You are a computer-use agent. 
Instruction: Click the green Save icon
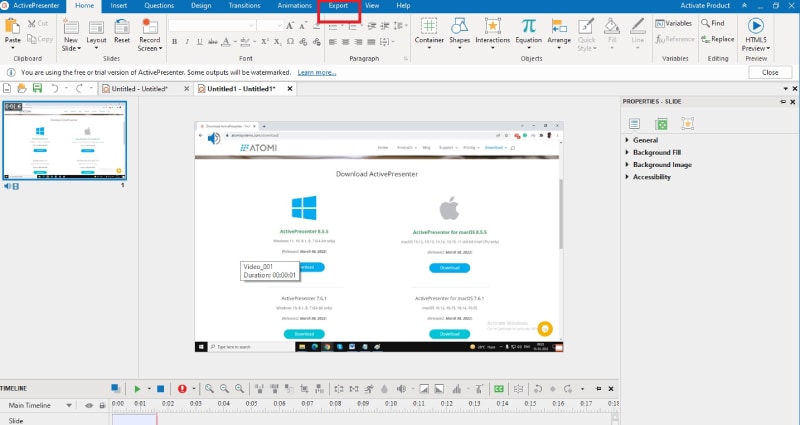point(37,88)
